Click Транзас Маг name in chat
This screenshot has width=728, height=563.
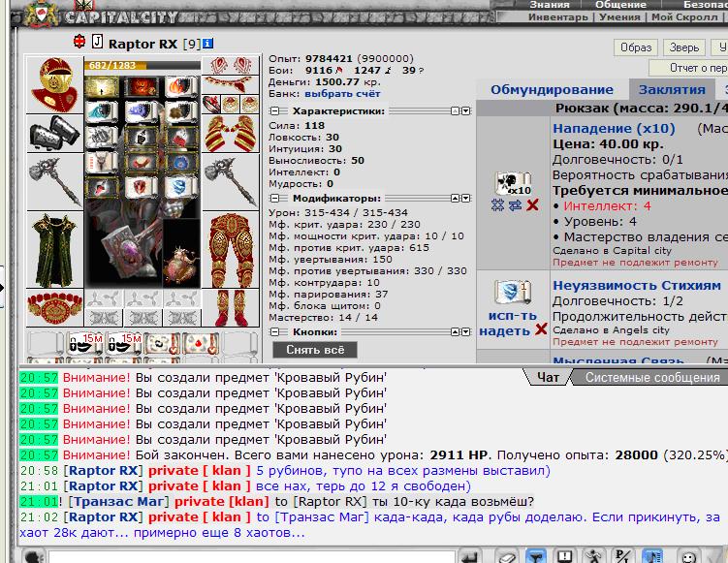pos(119,502)
